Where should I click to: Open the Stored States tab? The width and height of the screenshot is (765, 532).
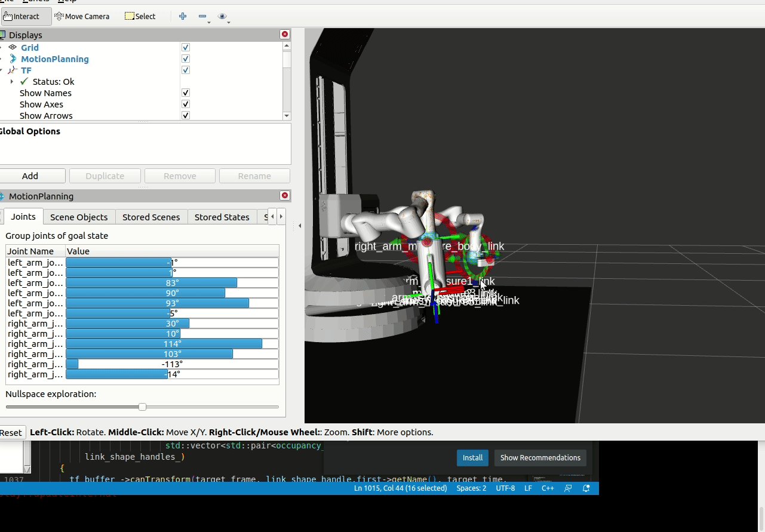click(222, 217)
